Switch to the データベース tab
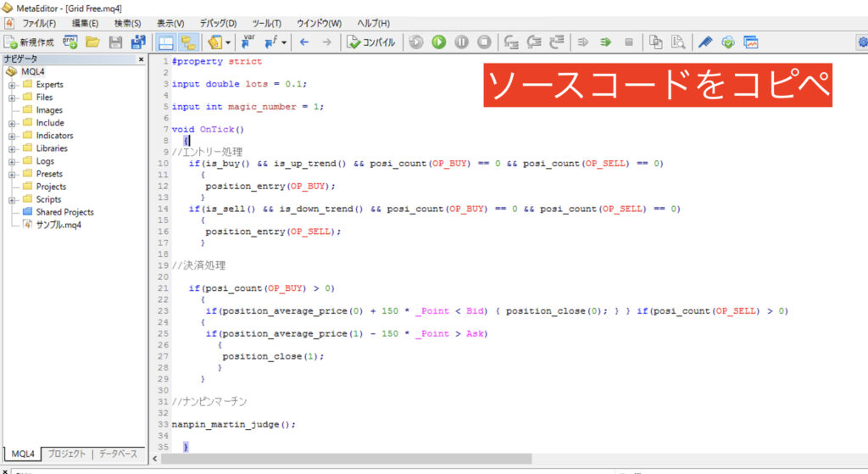868x474 pixels. (118, 454)
